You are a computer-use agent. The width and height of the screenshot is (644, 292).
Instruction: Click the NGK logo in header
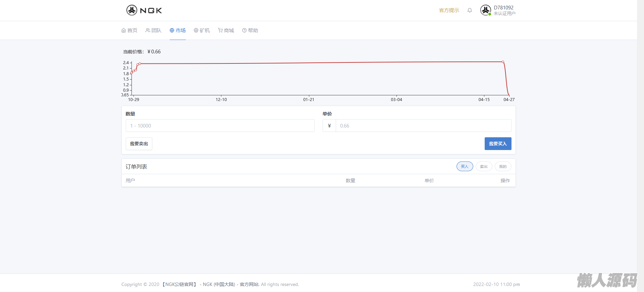[144, 10]
